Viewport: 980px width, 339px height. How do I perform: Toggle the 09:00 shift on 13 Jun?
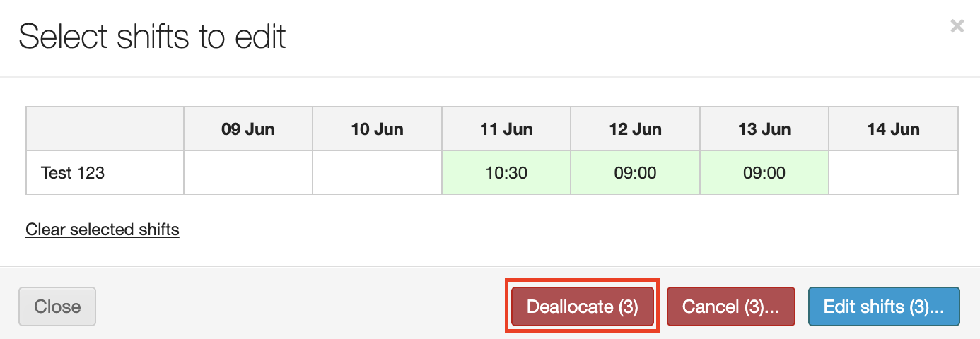(764, 172)
